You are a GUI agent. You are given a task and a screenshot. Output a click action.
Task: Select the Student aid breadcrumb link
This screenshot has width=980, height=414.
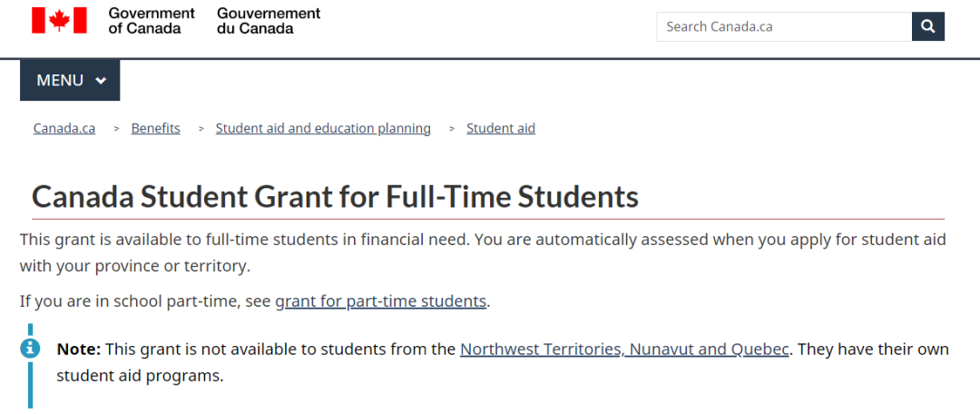coord(501,128)
